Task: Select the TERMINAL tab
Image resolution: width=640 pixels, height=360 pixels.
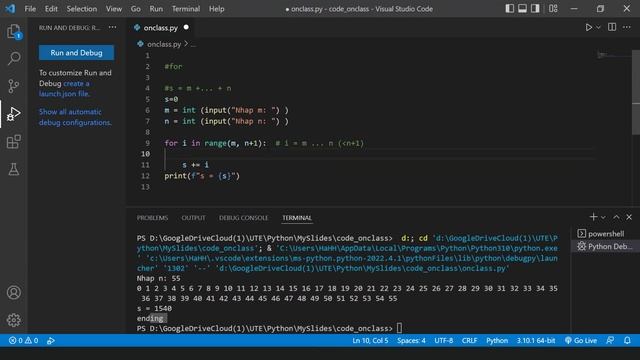Action: click(x=297, y=218)
